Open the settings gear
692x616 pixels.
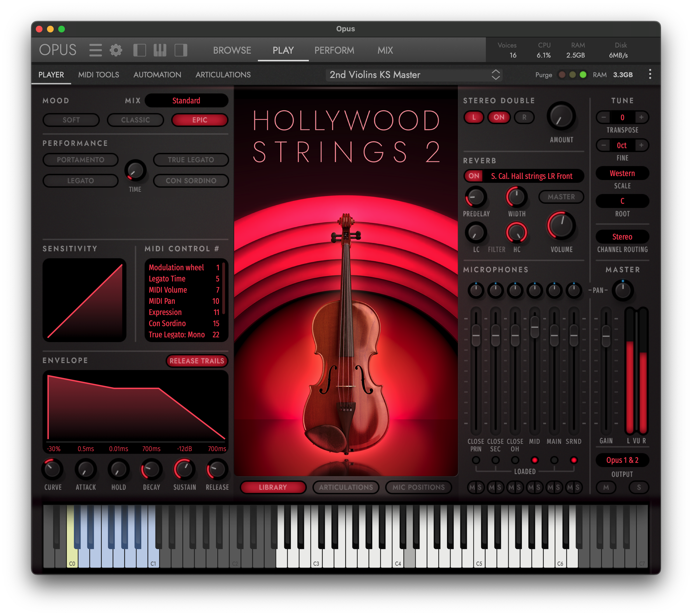click(x=116, y=50)
